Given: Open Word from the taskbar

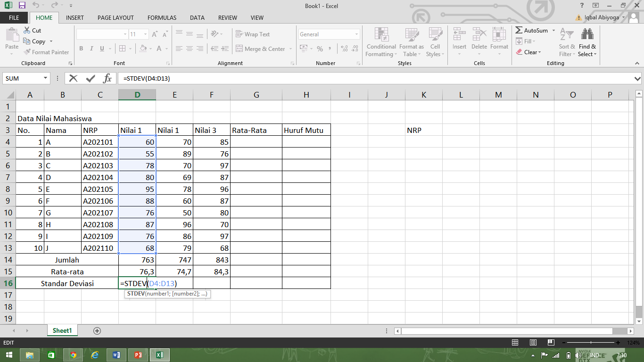Looking at the screenshot, I should coord(116,355).
